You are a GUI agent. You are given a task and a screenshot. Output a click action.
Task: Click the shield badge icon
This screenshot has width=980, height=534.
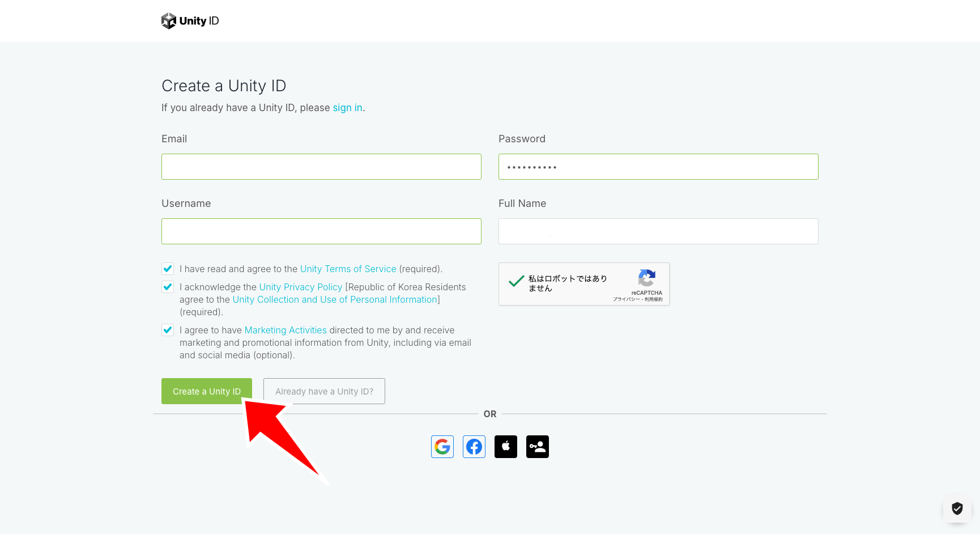pyautogui.click(x=957, y=508)
